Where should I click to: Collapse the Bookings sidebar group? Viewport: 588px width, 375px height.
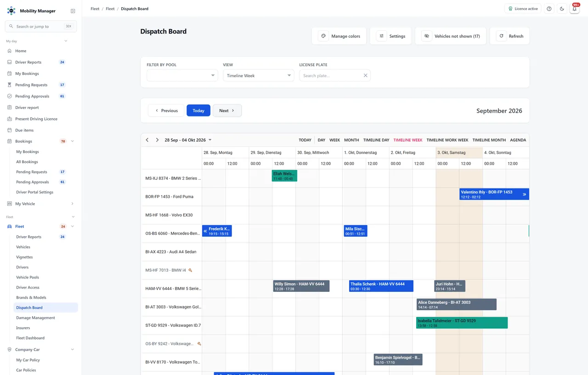tap(73, 141)
